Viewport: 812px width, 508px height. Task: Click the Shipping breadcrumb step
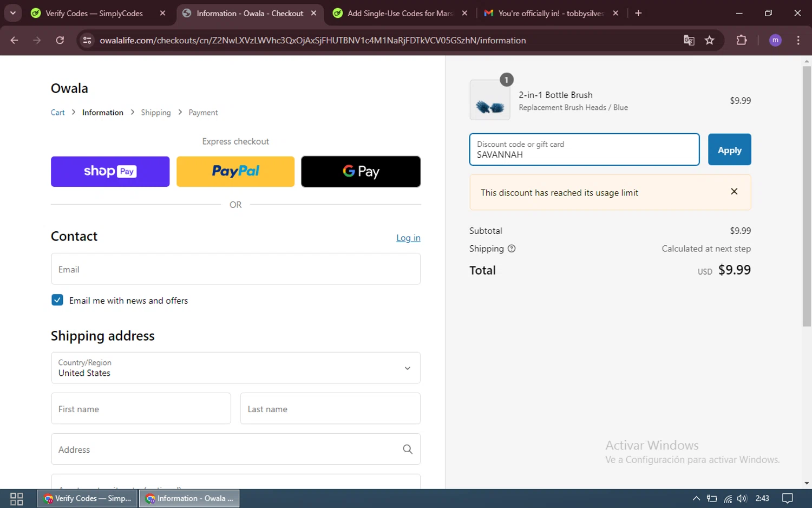pos(156,113)
